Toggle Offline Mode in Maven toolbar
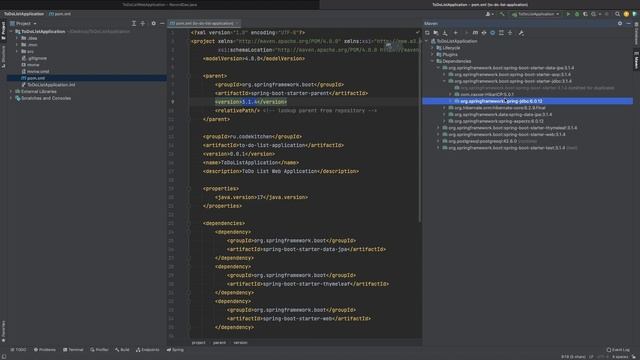The height and width of the screenshot is (360, 640). [484, 33]
